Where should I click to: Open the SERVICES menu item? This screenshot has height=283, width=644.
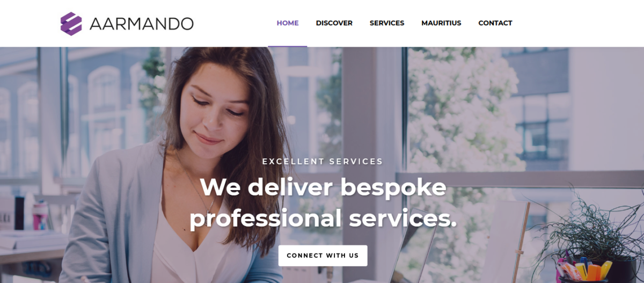(x=387, y=23)
